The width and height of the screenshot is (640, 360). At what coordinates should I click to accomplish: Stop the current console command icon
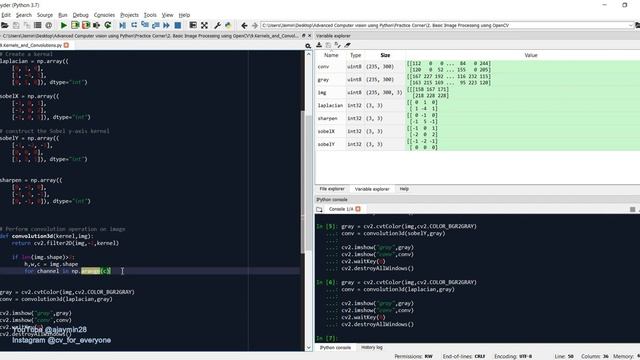click(632, 209)
